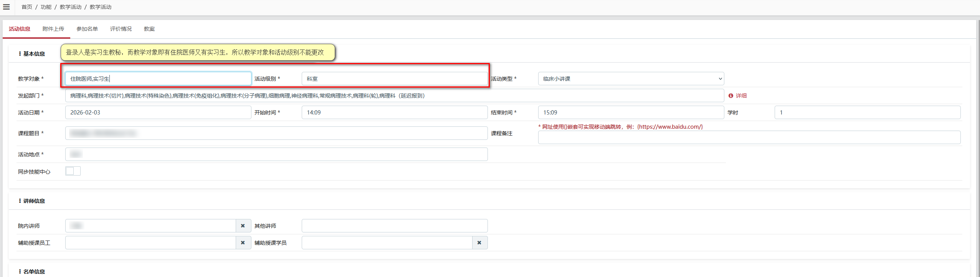980x277 pixels.
Task: Open the 教案 tab
Action: coord(149,29)
